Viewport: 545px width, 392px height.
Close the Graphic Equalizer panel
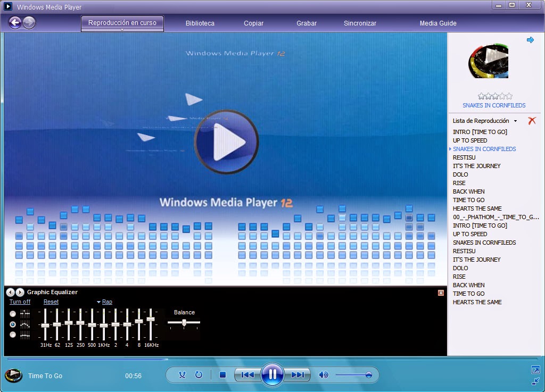click(x=441, y=293)
